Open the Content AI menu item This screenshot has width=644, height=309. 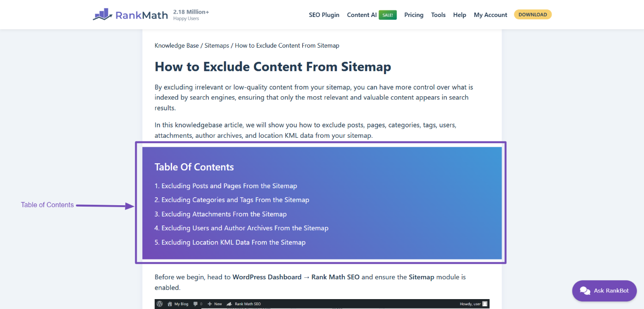click(362, 15)
